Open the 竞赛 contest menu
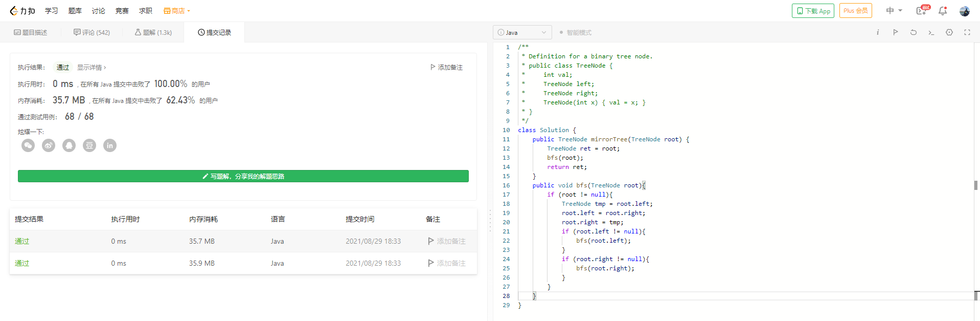 point(122,11)
